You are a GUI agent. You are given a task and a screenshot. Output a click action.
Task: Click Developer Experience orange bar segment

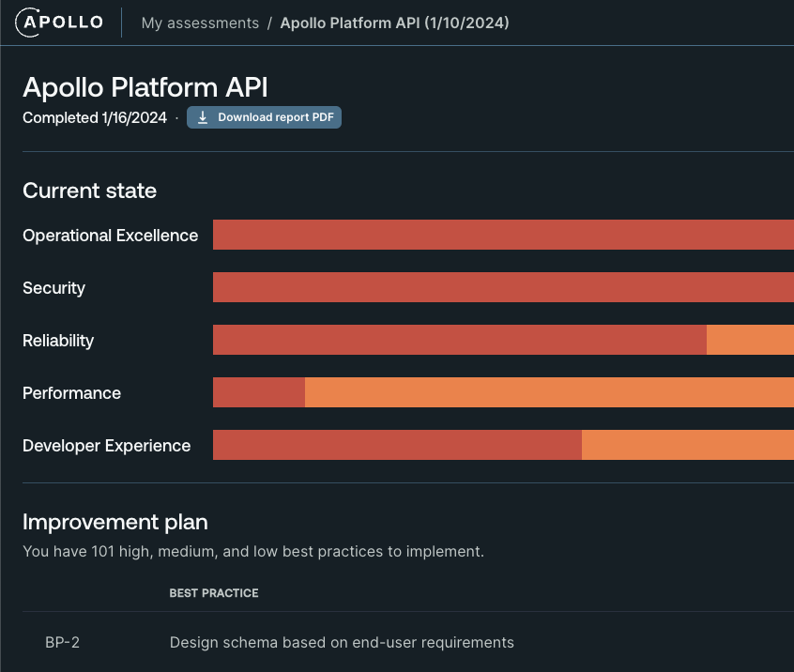[688, 445]
